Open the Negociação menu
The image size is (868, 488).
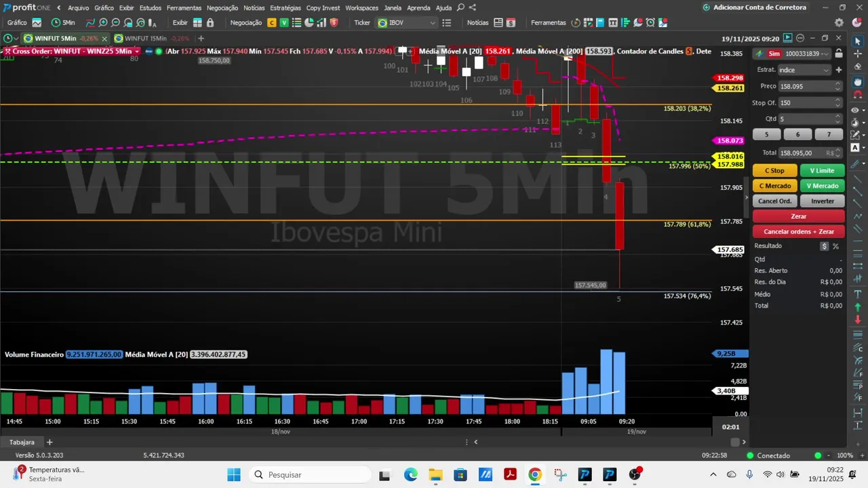coord(222,8)
